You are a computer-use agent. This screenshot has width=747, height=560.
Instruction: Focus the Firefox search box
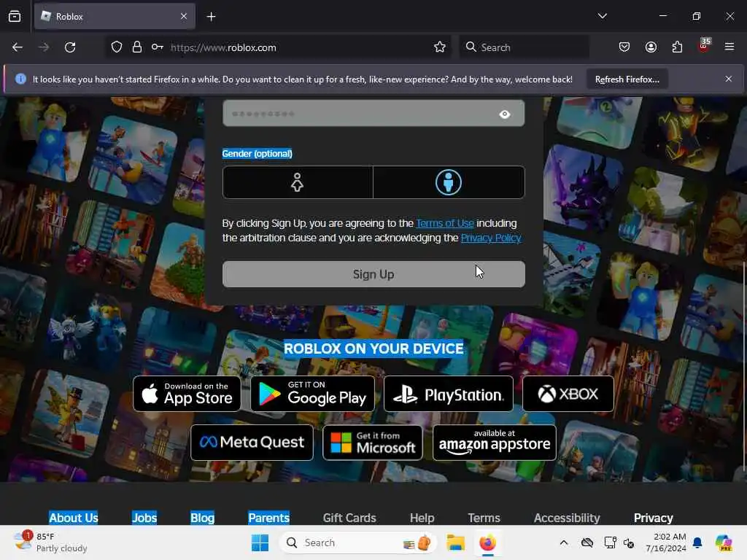click(524, 47)
